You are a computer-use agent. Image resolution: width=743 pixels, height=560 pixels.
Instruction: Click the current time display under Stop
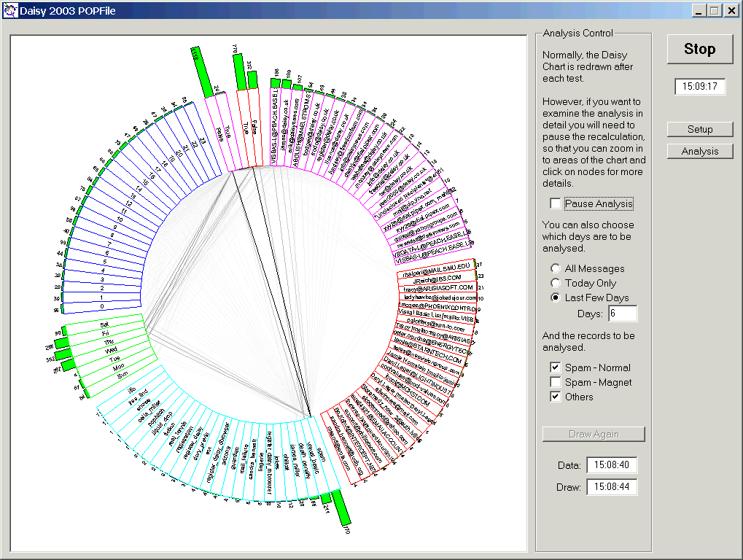coord(700,87)
